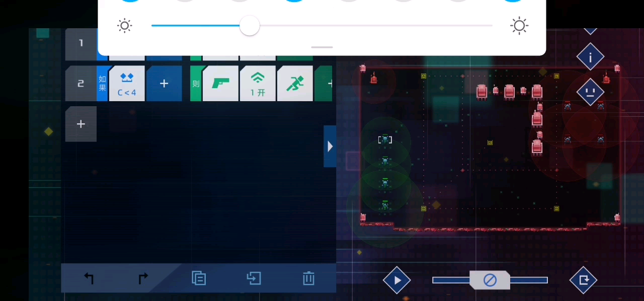Delete the selected rule with trash icon
This screenshot has height=301, width=644.
(308, 278)
